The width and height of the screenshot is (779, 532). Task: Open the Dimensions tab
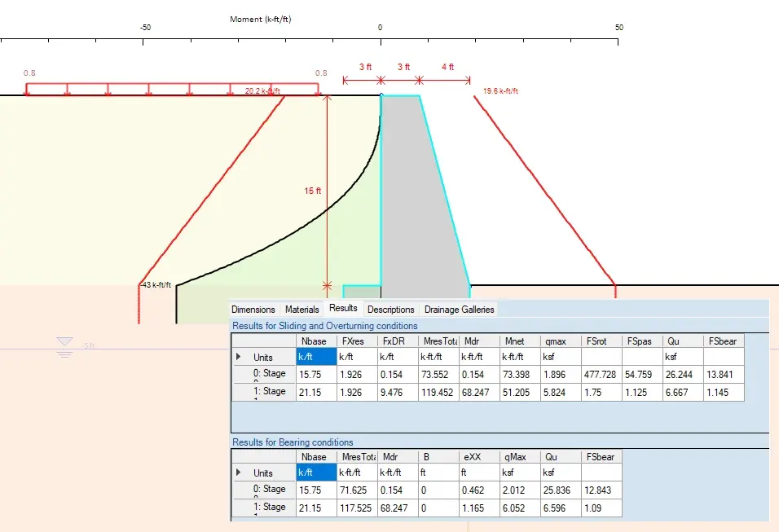point(253,310)
